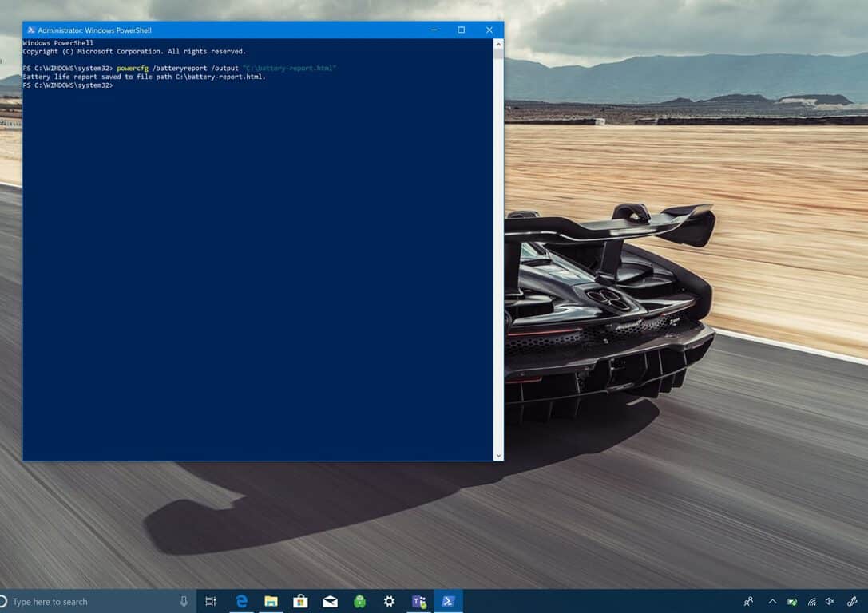This screenshot has height=613, width=868.
Task: Click the PowerShell scrollbar down arrow
Action: click(x=498, y=456)
